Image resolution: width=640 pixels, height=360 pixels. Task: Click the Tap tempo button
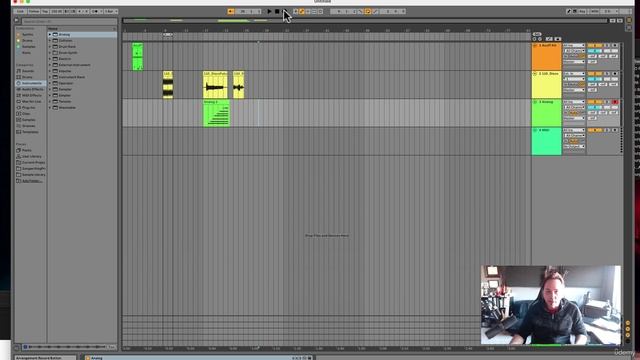click(45, 11)
